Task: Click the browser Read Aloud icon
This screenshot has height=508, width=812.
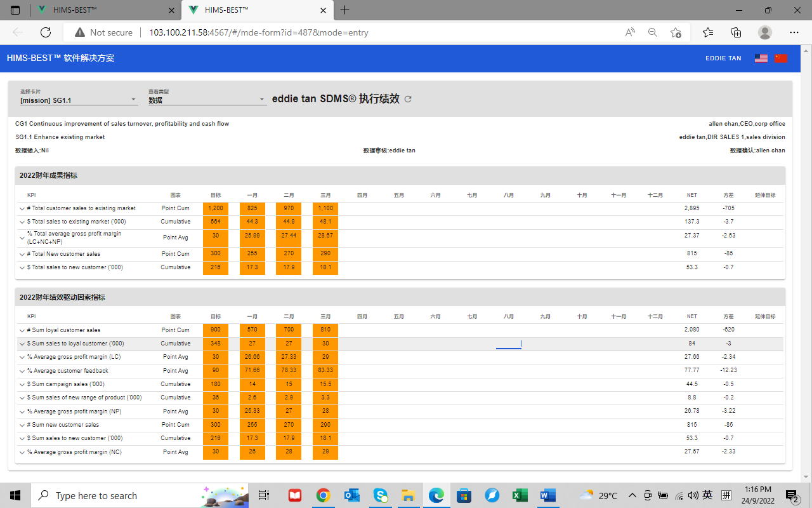Action: point(630,32)
